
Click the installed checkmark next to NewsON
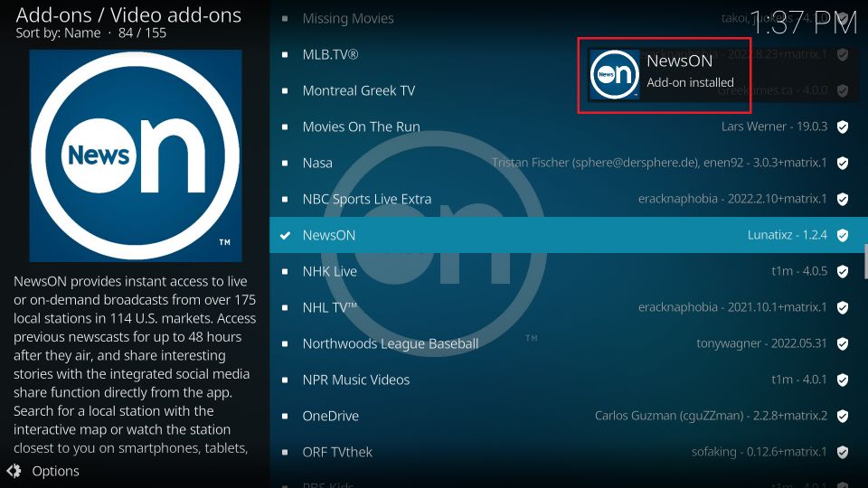click(x=285, y=235)
